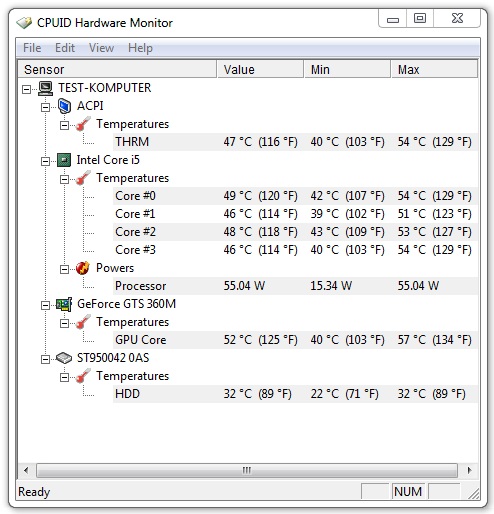Click the horizontal scrollbar thumb
The height and width of the screenshot is (514, 494).
(247, 470)
